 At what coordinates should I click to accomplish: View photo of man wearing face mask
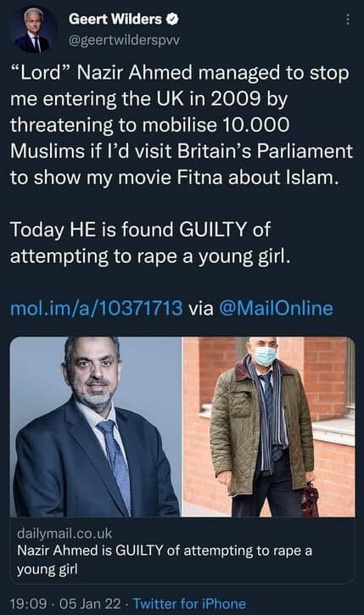pos(269,427)
